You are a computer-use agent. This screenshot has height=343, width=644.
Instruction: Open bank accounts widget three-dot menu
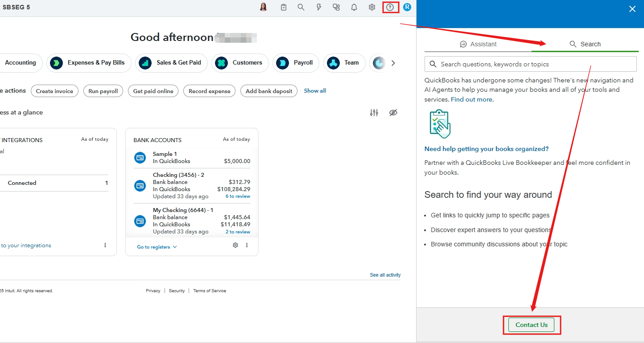point(247,245)
